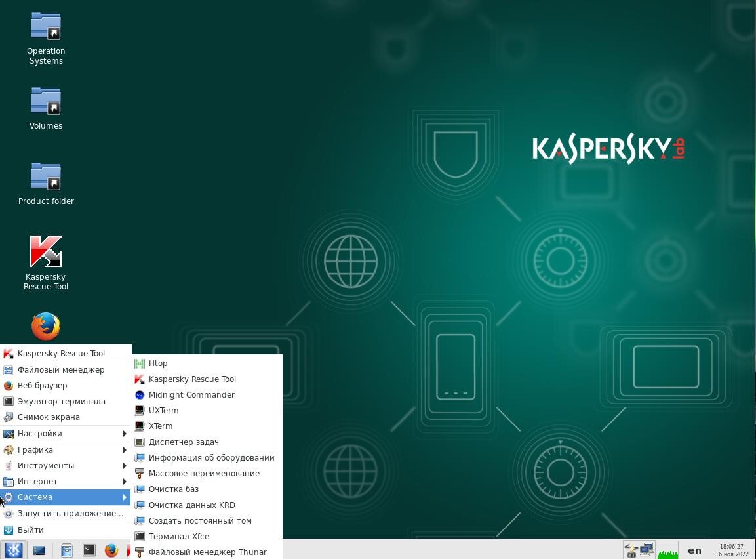Viewport: 756px width, 559px height.
Task: Choose Запустить приложение... in the main menu
Action: (66, 514)
